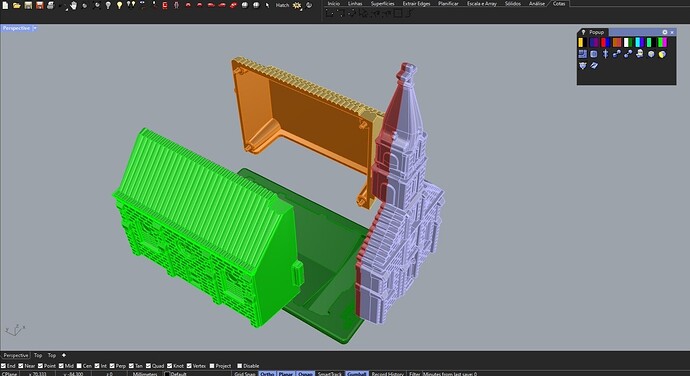Toggle Record History in status bar
The image size is (690, 376).
pos(388,373)
